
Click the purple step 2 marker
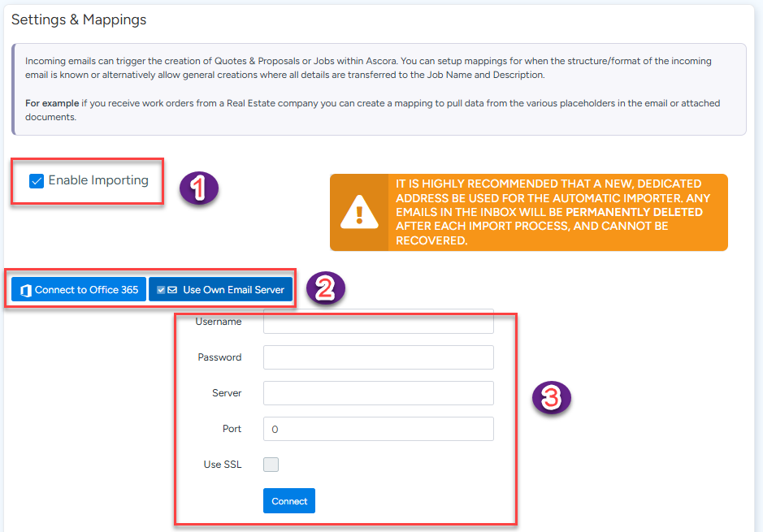[325, 288]
